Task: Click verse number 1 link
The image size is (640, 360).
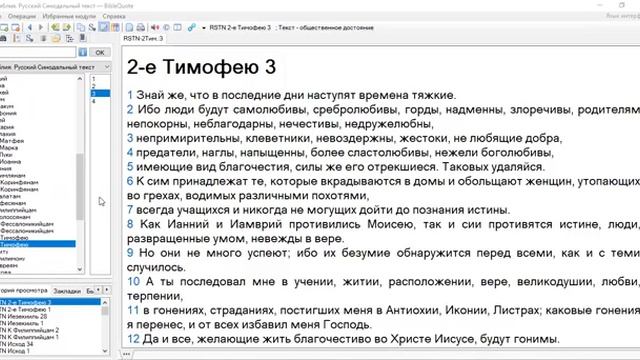Action: coord(130,95)
